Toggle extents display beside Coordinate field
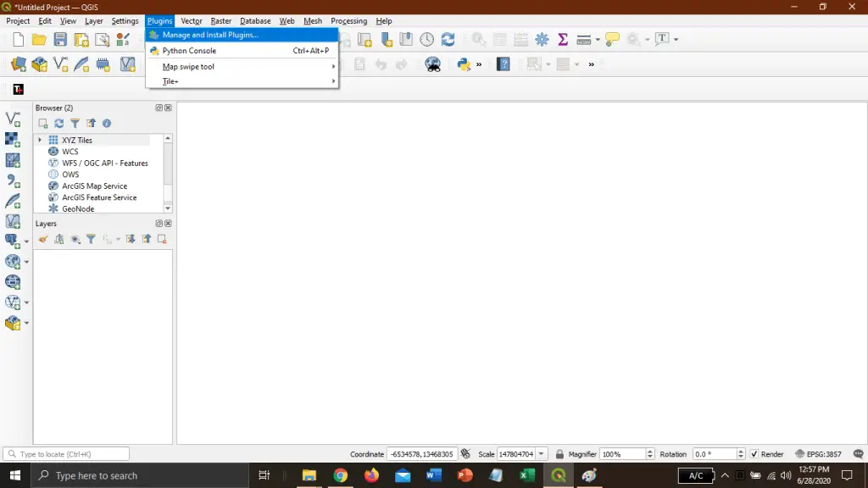 click(465, 454)
